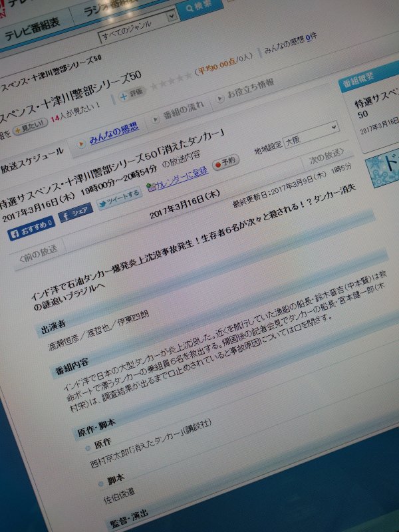Click the play icon beside お役立ち情報
Screen dimensions: 399x532
point(220,98)
